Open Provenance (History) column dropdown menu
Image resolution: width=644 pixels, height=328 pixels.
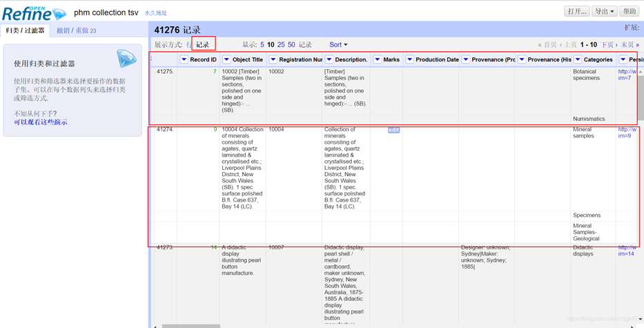tap(522, 59)
